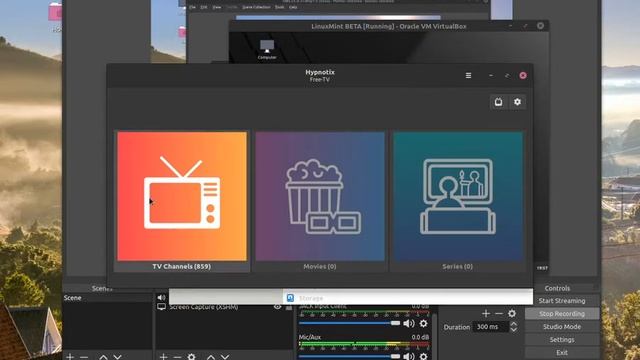Click the speaker icon above Screen Capture source
Image resolution: width=640 pixels, height=360 pixels.
click(x=161, y=298)
